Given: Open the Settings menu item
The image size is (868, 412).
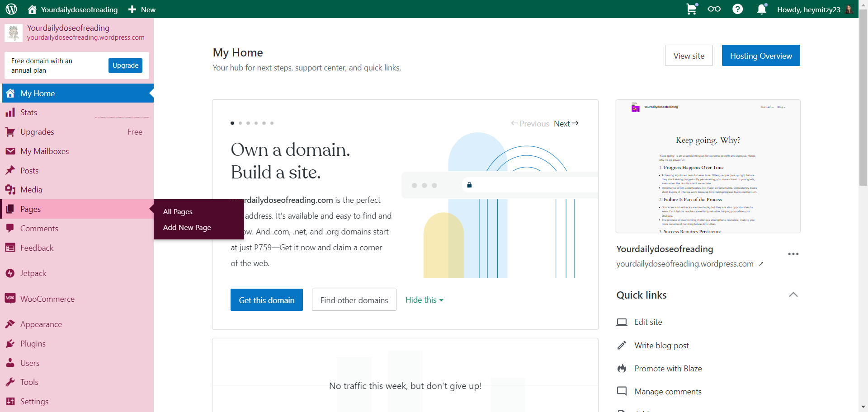Looking at the screenshot, I should (x=78, y=402).
